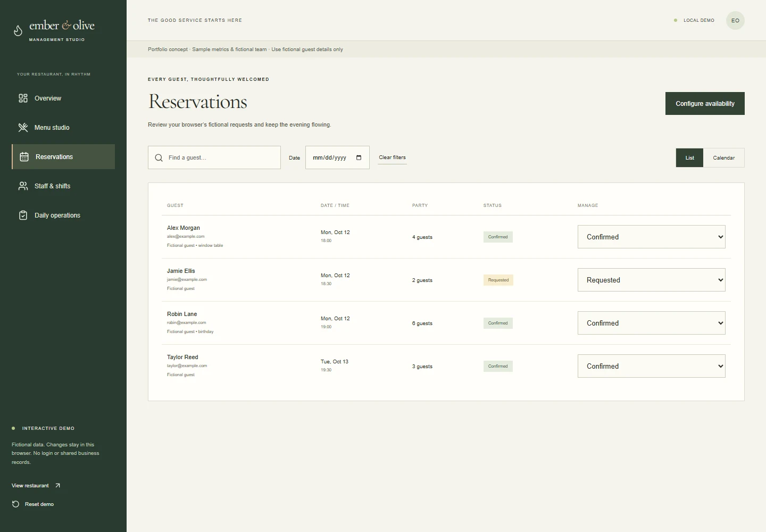Select the Reservations sidebar item
766x532 pixels.
coord(63,157)
